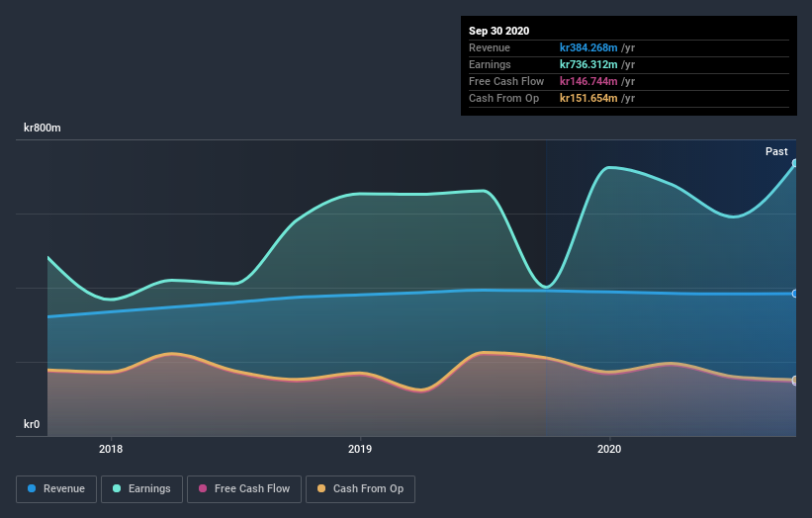Click the kr736.312m Earnings value in tooltip

click(588, 64)
